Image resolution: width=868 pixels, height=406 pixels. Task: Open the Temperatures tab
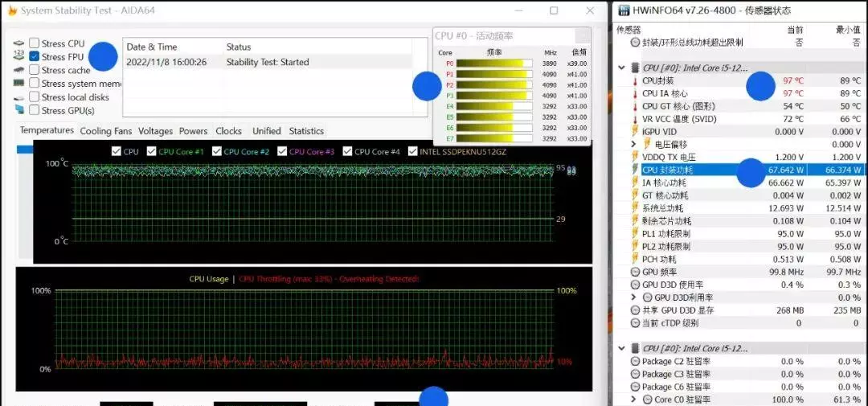point(47,130)
